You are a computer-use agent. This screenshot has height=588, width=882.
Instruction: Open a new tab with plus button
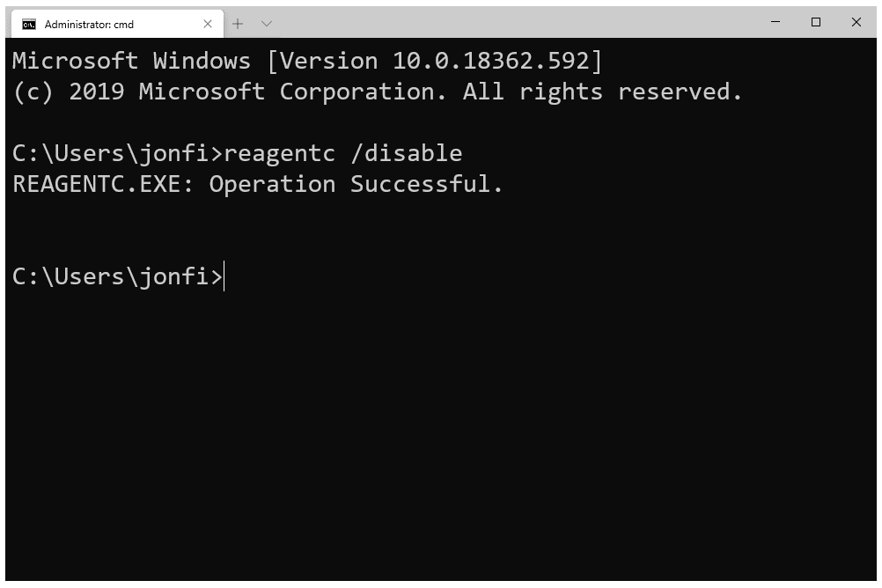tap(238, 24)
